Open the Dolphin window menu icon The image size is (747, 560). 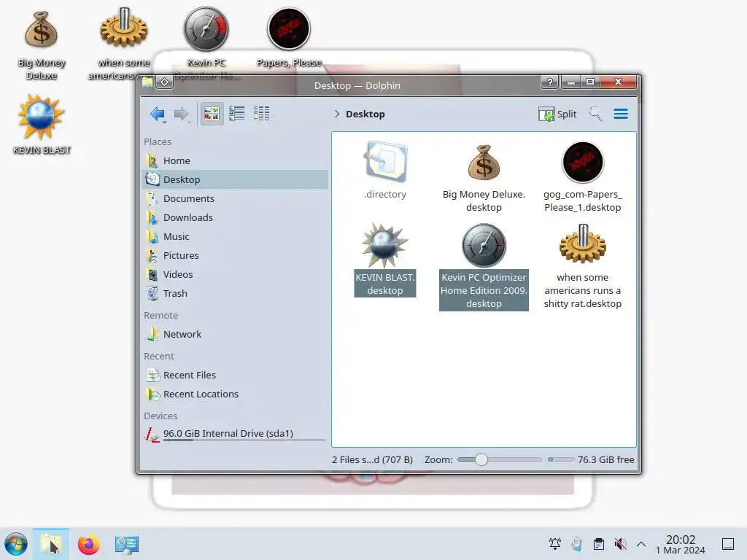click(147, 82)
